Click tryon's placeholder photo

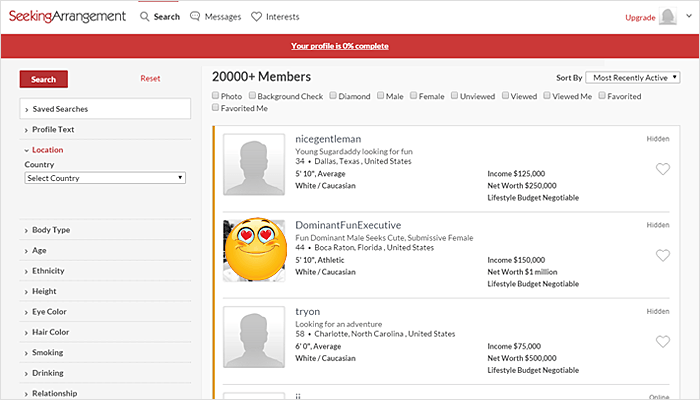(x=254, y=337)
